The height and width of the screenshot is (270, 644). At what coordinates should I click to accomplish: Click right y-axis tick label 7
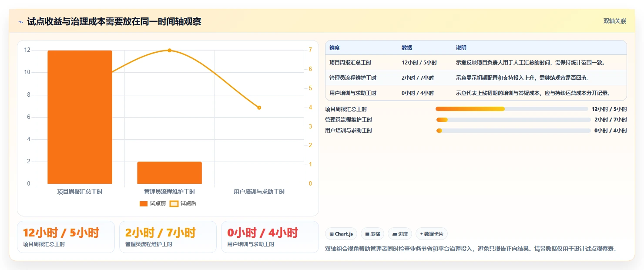[310, 50]
